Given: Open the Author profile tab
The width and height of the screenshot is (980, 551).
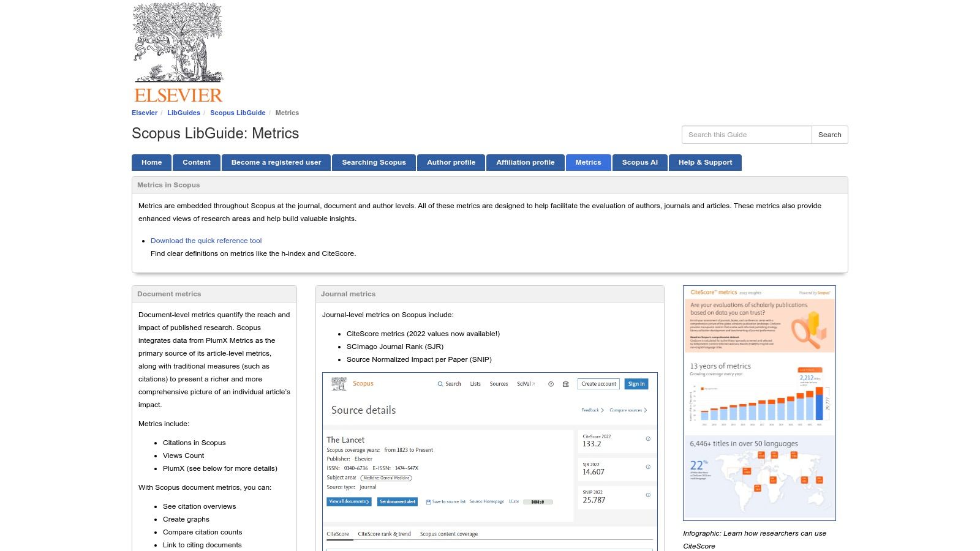Looking at the screenshot, I should tap(451, 162).
